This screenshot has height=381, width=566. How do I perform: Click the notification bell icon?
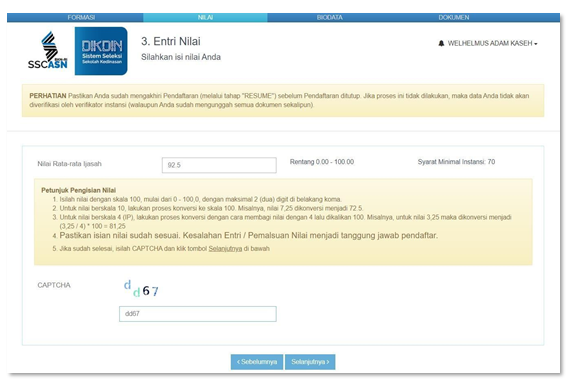coord(441,43)
